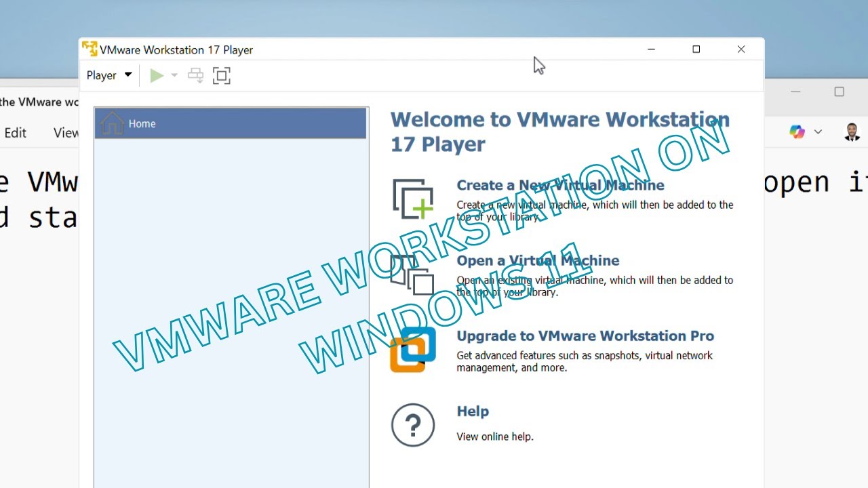Click the profile avatar in background window

pyautogui.click(x=852, y=132)
